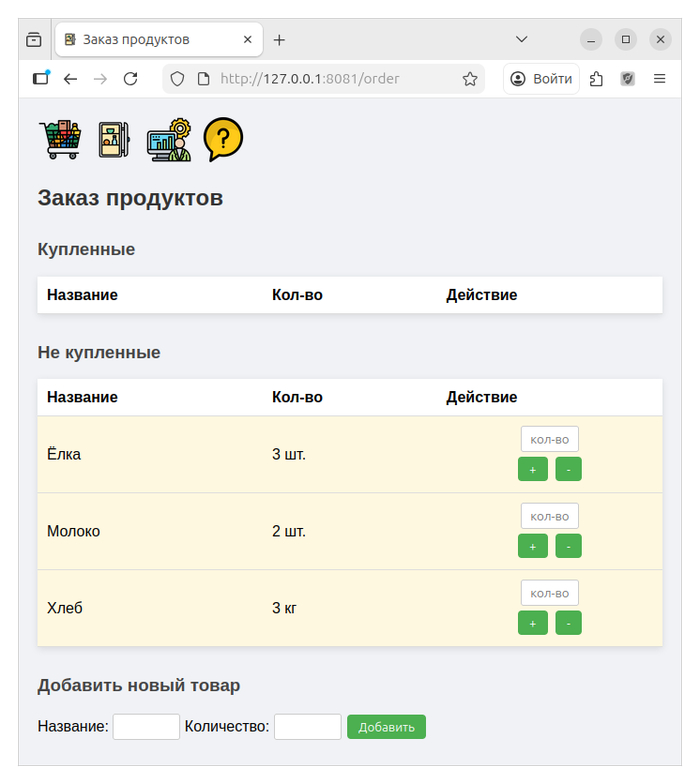This screenshot has height=784, width=700.
Task: Show site information page icon
Action: pos(204,79)
